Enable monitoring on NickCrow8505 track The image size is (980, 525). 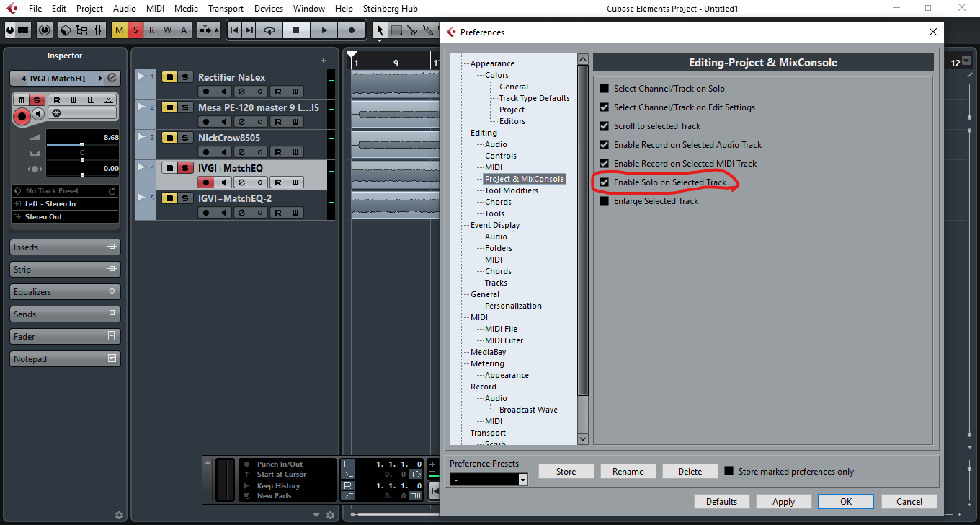click(224, 152)
